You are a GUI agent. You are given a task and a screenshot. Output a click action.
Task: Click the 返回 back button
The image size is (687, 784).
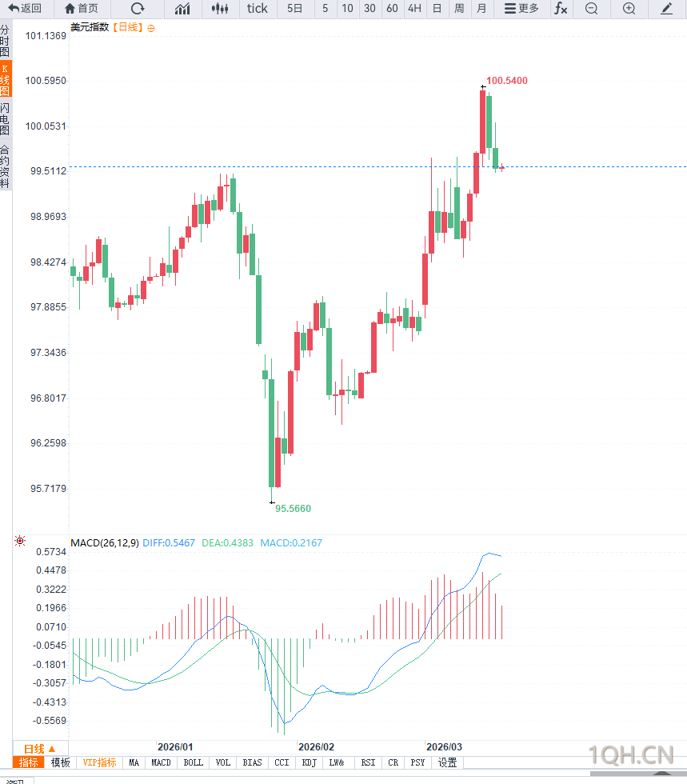coord(25,9)
